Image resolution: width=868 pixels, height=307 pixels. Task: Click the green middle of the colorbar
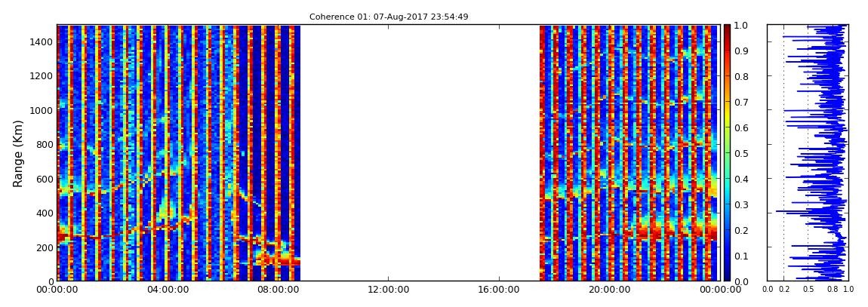click(727, 153)
